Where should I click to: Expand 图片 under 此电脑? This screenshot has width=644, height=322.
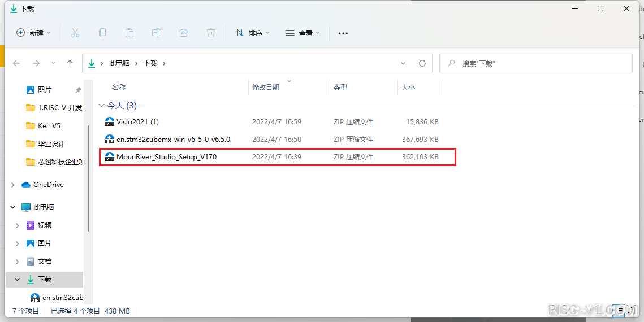click(x=18, y=243)
